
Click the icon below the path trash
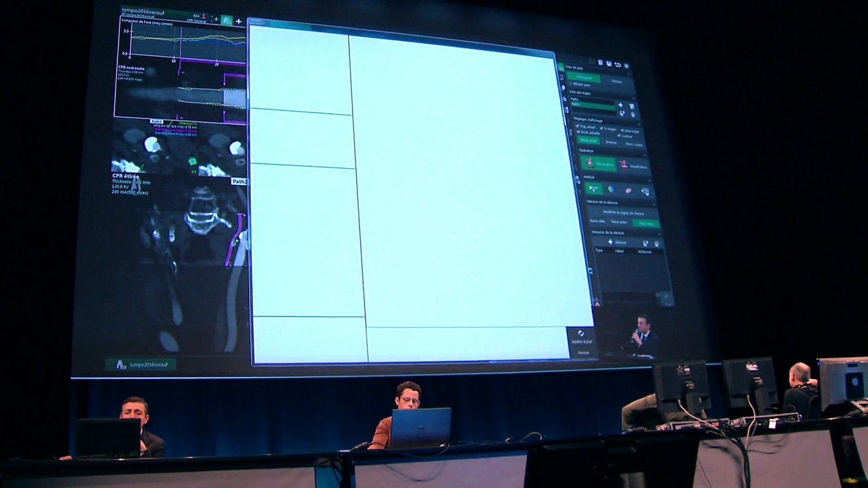(x=633, y=115)
